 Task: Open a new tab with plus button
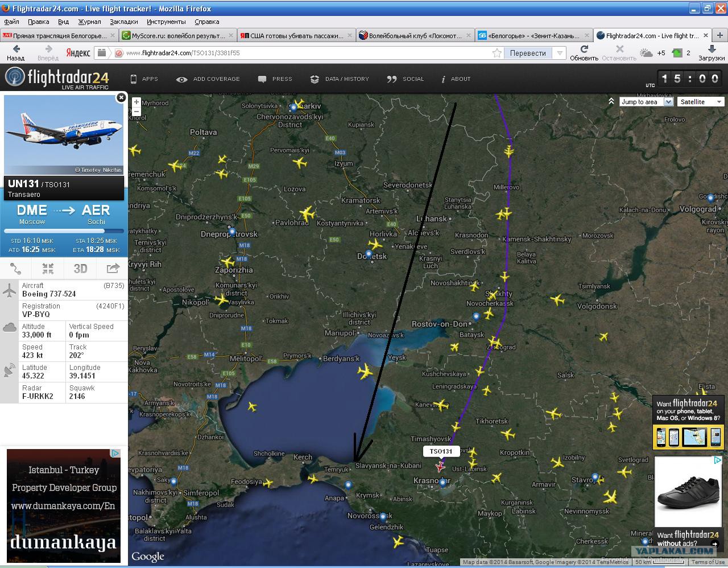720,35
